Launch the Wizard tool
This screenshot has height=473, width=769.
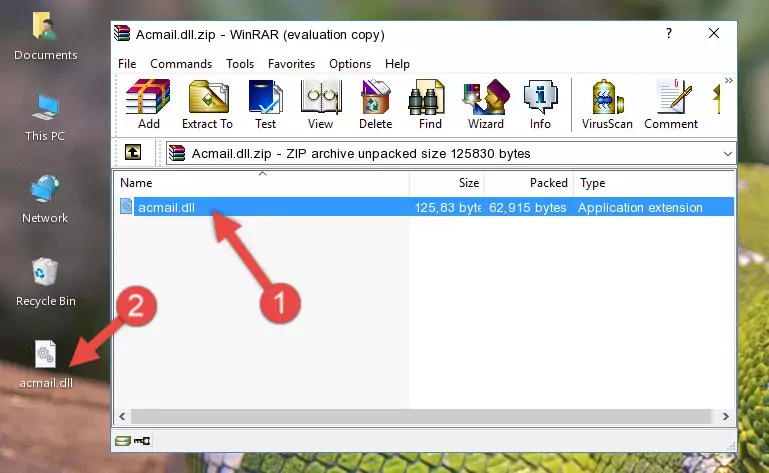point(486,104)
